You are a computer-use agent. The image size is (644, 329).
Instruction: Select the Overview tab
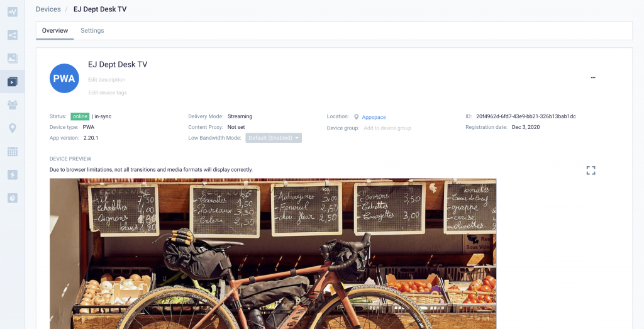pos(55,30)
